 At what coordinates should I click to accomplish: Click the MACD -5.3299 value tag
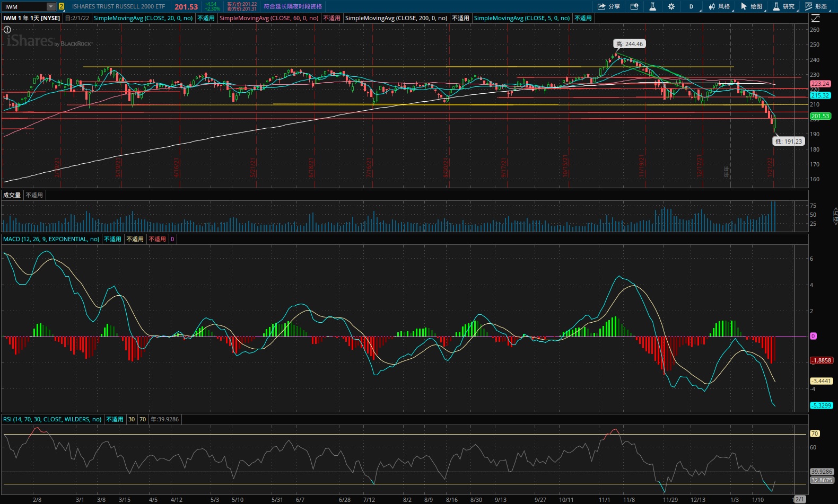[x=822, y=405]
